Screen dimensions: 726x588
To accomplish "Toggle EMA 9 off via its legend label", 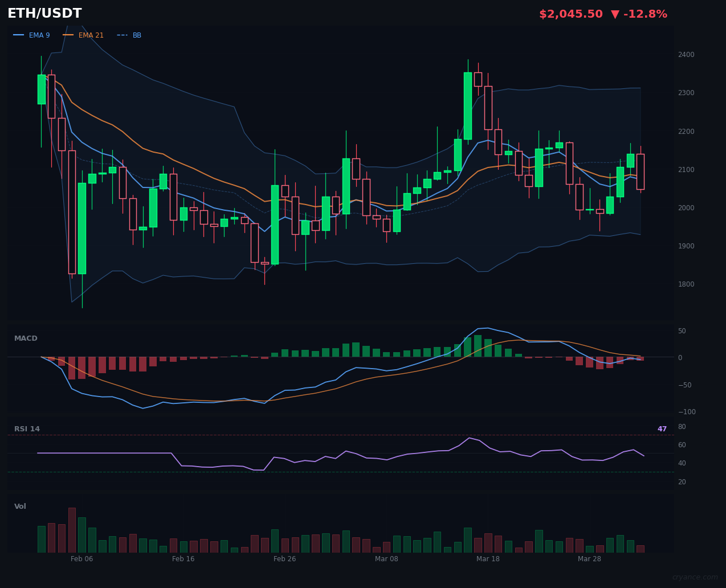I will pyautogui.click(x=39, y=35).
